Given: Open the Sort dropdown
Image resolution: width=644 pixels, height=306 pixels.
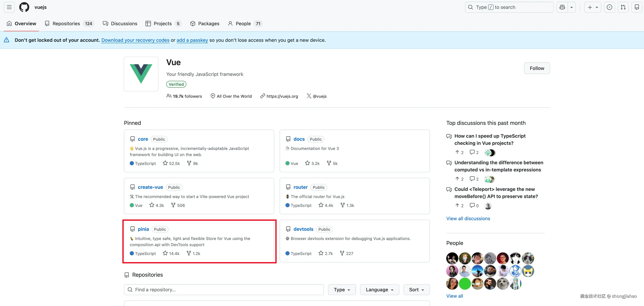Looking at the screenshot, I should (416, 289).
